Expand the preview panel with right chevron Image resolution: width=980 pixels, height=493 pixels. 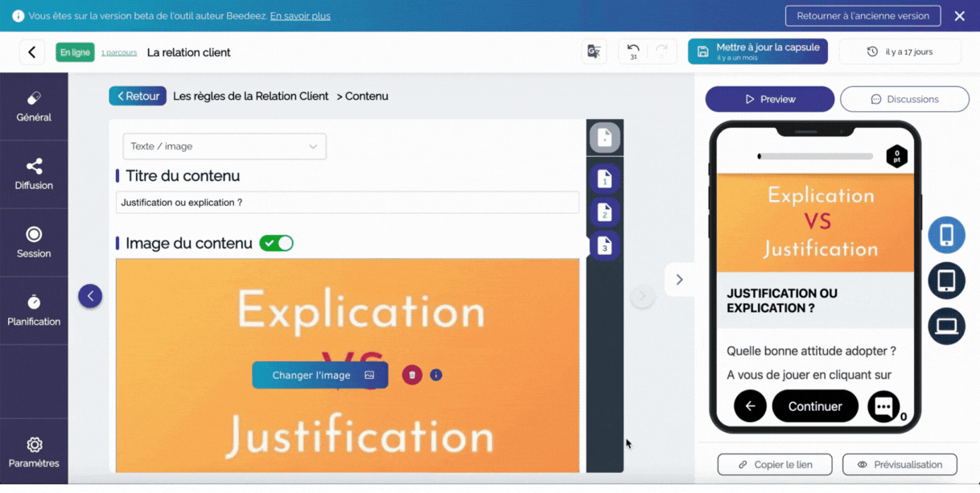point(679,280)
